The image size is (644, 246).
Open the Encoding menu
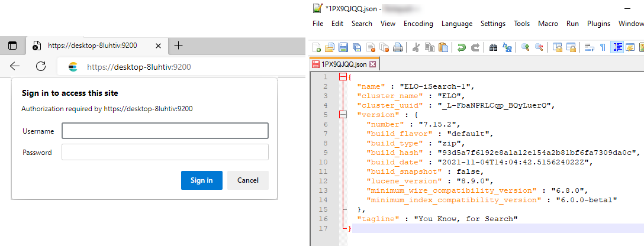click(x=418, y=24)
